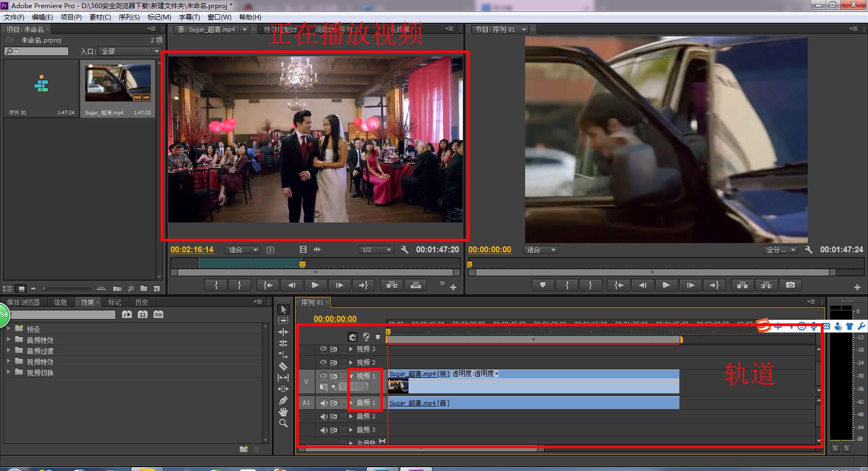Screen dimensions: 868x471
Task: Expand the 音频 2 track
Action: pyautogui.click(x=351, y=416)
